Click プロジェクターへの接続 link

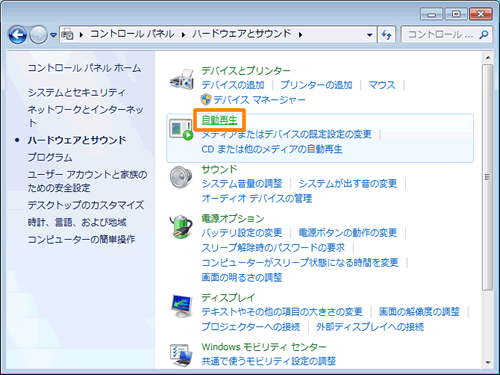tap(251, 327)
